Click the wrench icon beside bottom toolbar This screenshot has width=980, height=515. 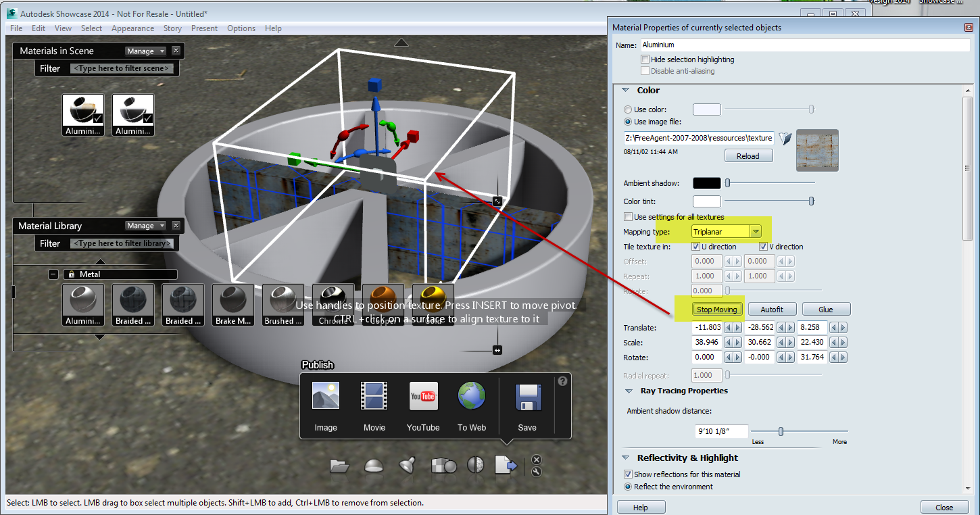(537, 472)
